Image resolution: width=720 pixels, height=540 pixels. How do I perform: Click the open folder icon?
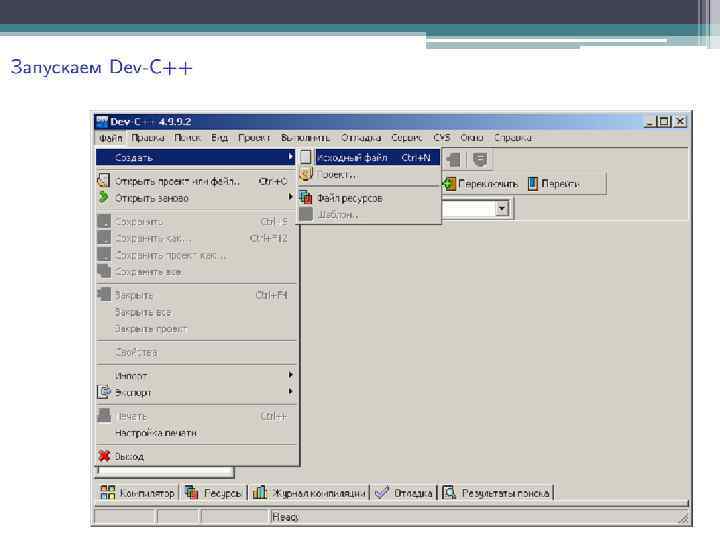[104, 180]
